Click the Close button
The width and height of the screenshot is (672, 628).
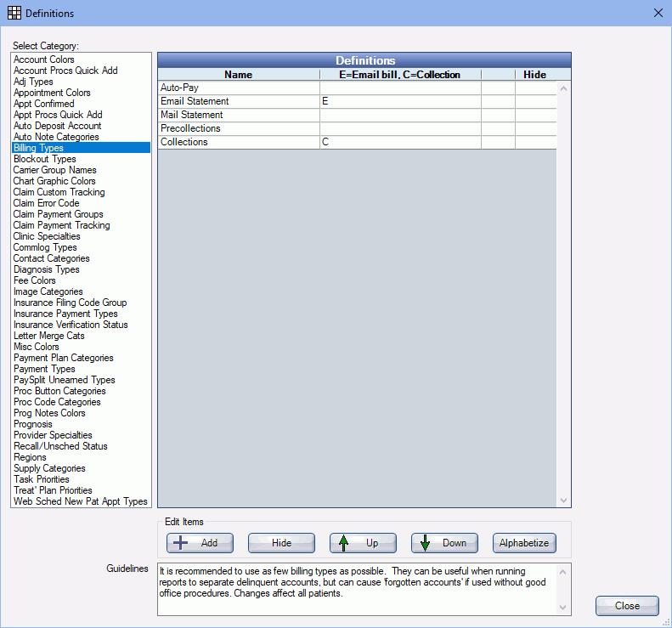pyautogui.click(x=627, y=605)
